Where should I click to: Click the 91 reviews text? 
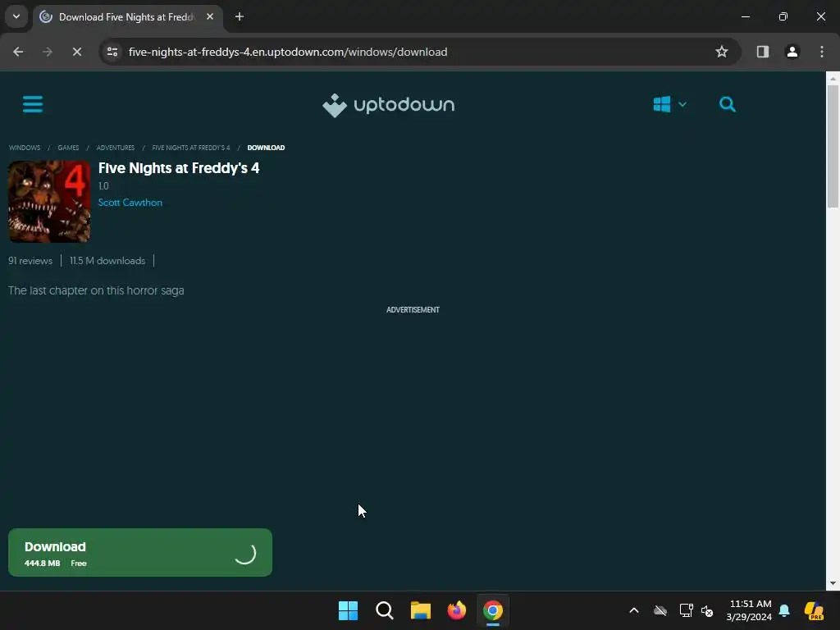[x=30, y=261]
